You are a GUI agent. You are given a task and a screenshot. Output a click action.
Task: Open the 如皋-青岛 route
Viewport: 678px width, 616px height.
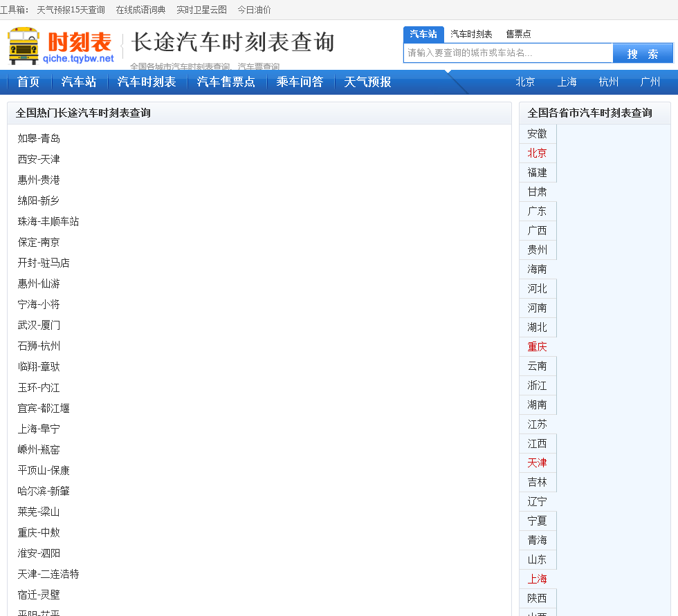pos(39,139)
